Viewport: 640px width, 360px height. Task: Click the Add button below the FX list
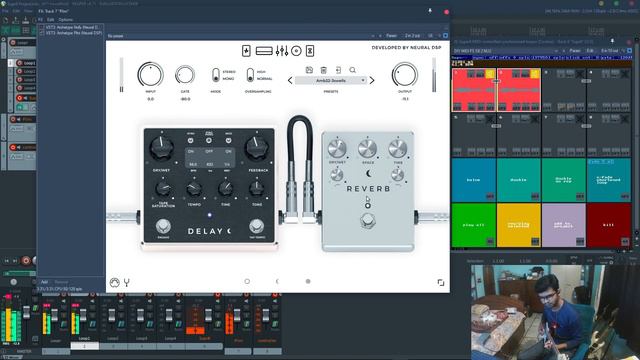44,282
